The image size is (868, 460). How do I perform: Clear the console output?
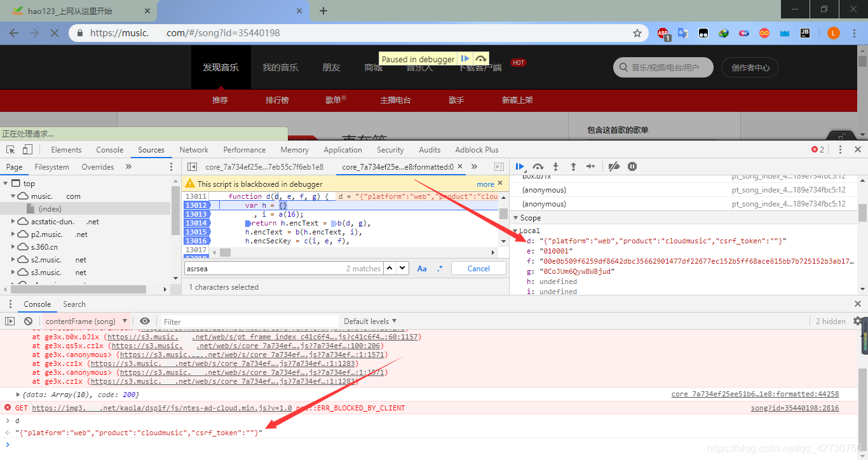(x=27, y=321)
